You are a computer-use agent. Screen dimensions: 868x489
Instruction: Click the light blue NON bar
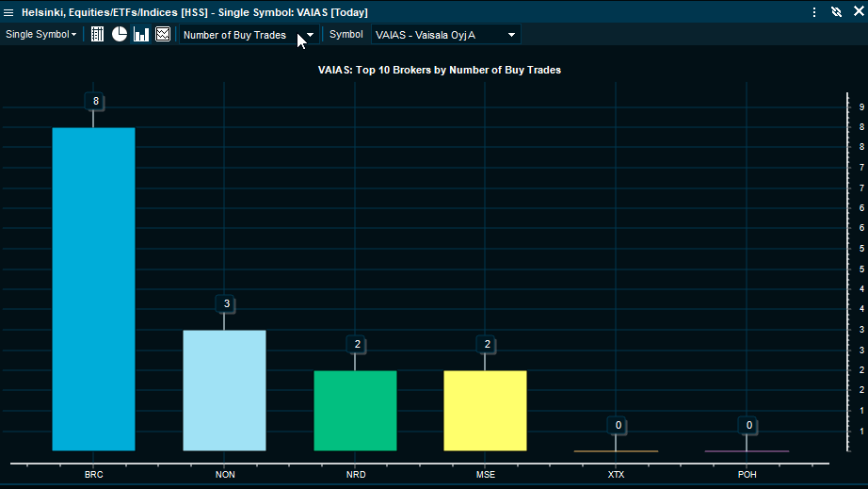click(x=224, y=390)
